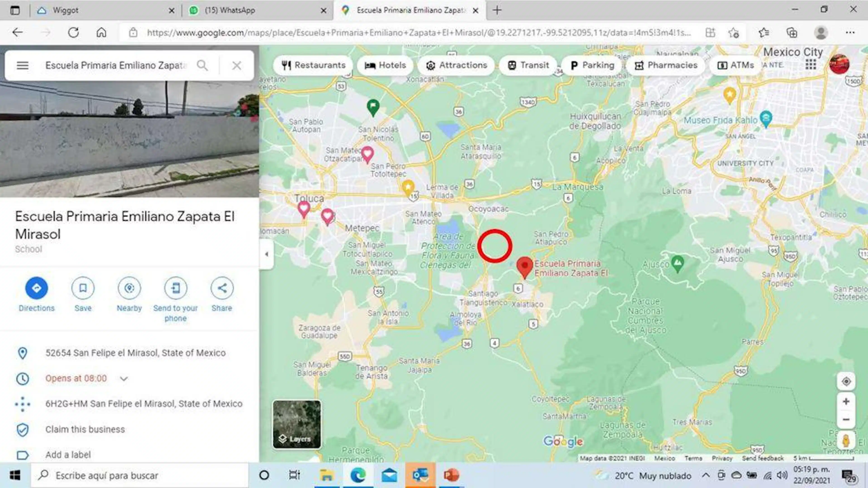Search Nearby places
Image resolution: width=868 pixels, height=488 pixels.
(x=129, y=295)
